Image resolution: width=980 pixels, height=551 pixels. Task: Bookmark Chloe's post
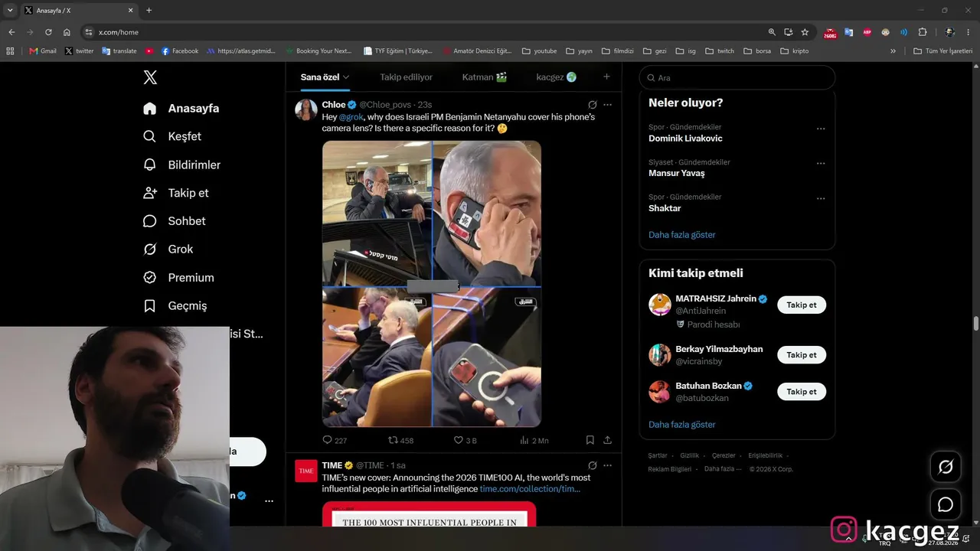point(590,440)
